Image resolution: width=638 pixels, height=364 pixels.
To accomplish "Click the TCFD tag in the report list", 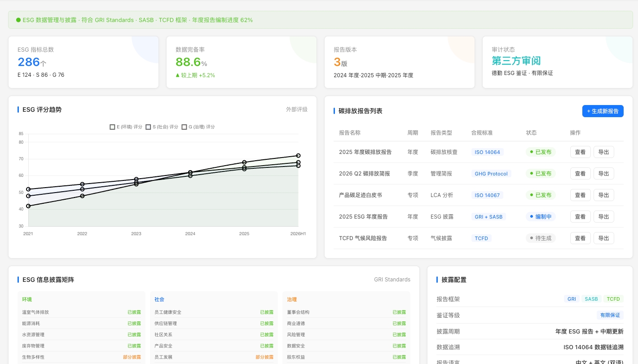I will tap(481, 238).
